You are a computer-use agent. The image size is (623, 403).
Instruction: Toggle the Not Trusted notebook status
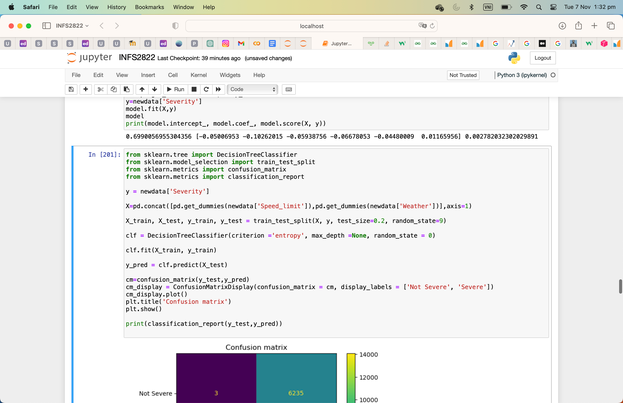click(x=463, y=75)
